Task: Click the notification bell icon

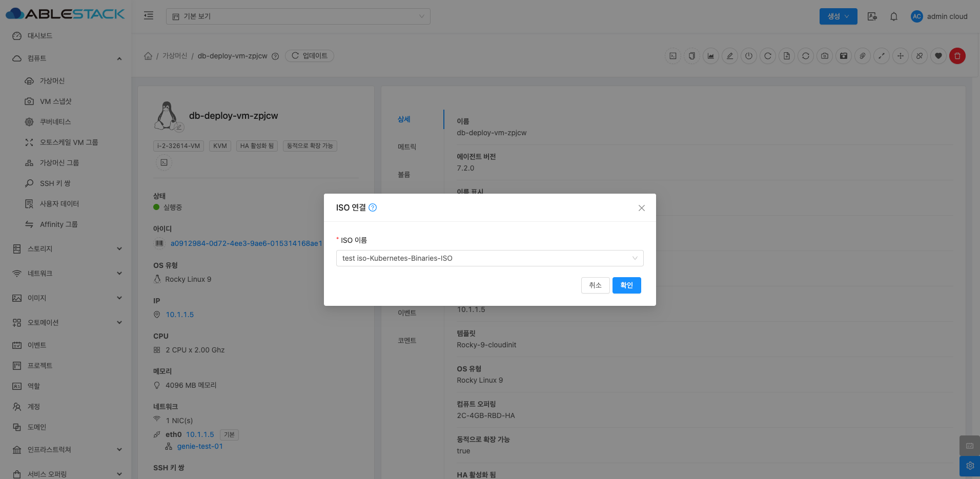Action: click(x=893, y=16)
